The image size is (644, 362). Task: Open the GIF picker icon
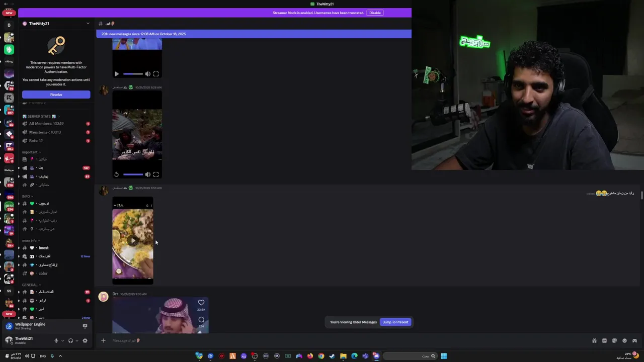[604, 340]
